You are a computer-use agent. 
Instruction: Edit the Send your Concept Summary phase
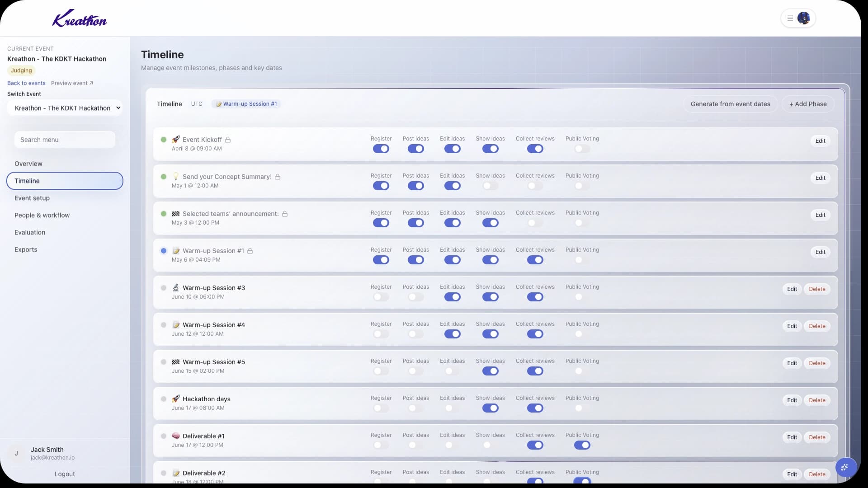tap(820, 178)
